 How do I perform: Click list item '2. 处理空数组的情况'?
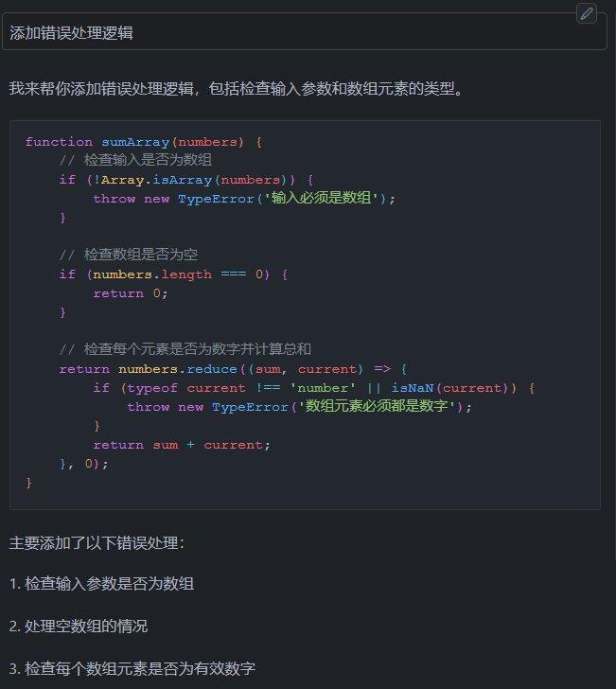click(x=79, y=627)
